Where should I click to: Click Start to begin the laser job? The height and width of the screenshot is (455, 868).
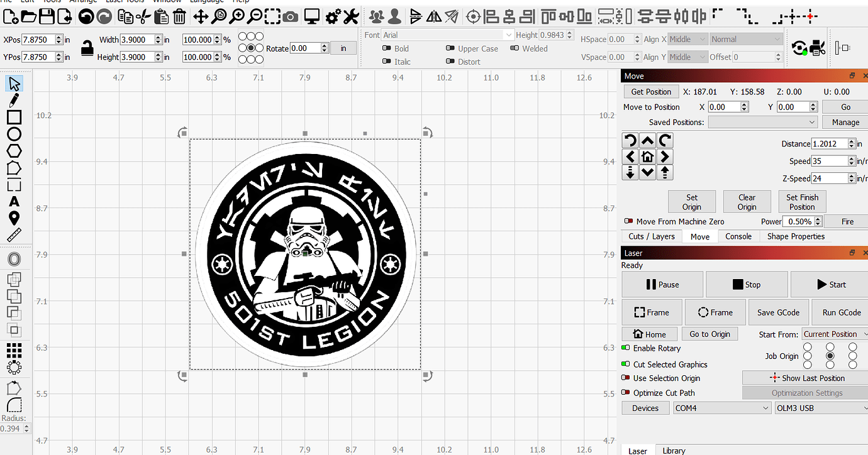tap(832, 284)
